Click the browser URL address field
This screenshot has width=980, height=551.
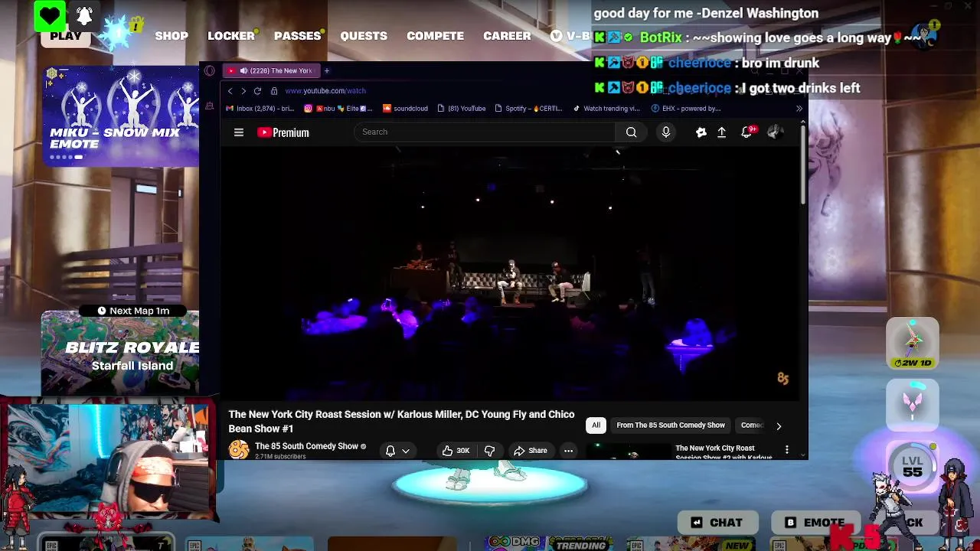click(325, 91)
